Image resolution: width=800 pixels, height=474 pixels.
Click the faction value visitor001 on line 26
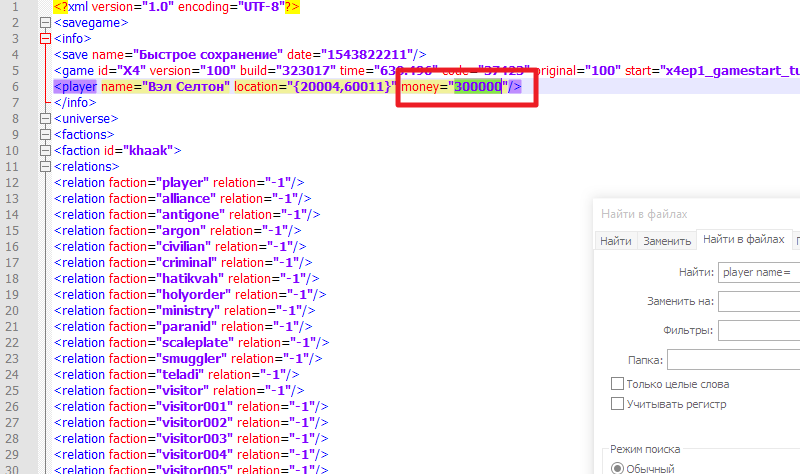pos(194,407)
